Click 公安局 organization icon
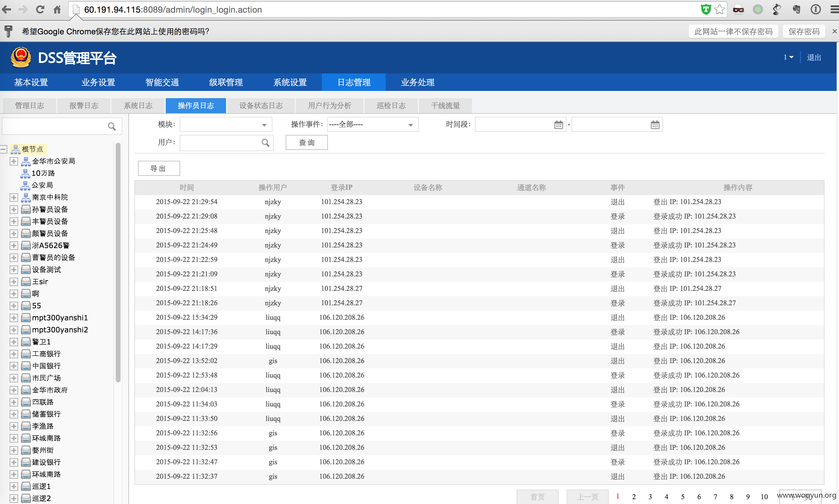 coord(25,185)
